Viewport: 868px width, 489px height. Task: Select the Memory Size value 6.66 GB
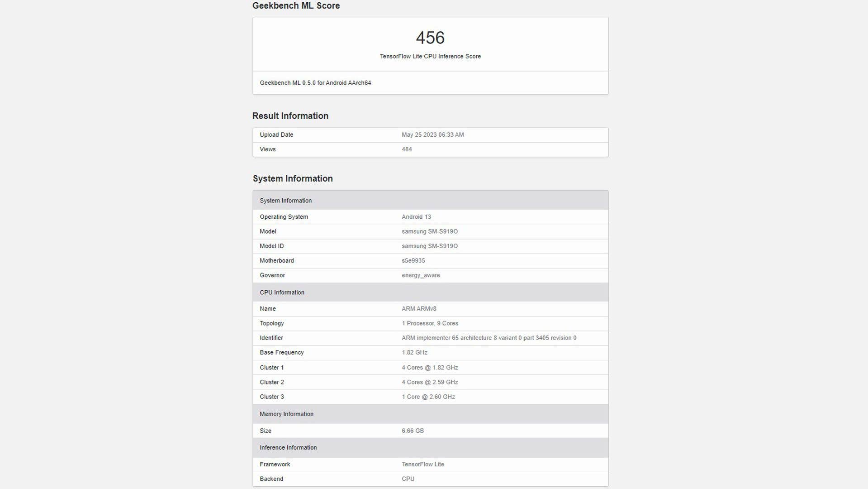click(413, 431)
